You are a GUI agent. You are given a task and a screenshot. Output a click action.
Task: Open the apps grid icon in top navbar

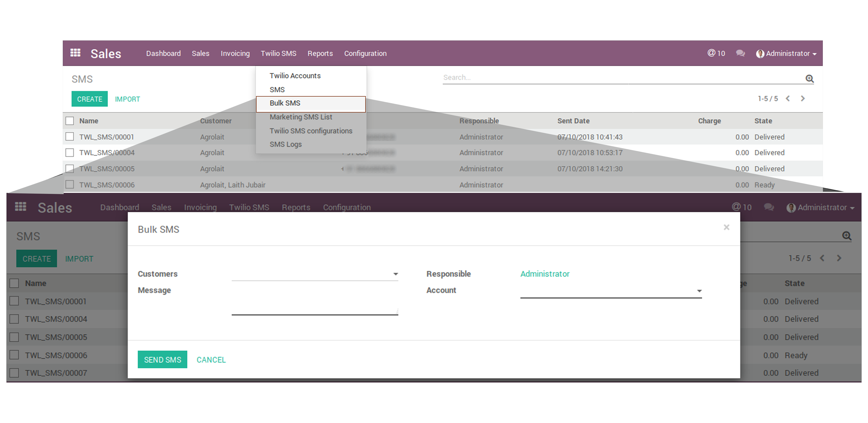click(x=75, y=53)
